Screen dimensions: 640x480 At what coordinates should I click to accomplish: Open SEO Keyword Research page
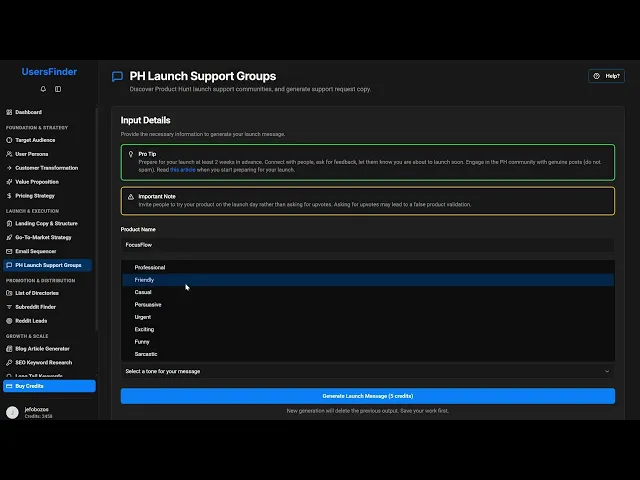click(x=47, y=362)
